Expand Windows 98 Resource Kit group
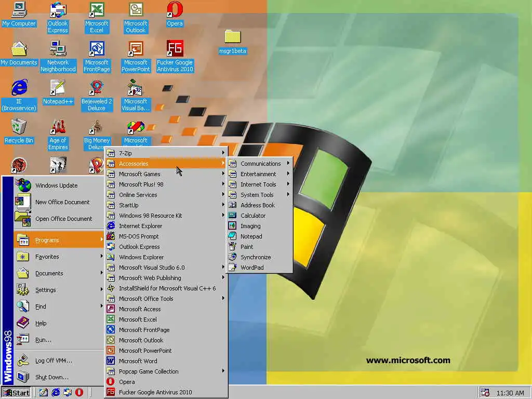The height and width of the screenshot is (399, 532). click(x=166, y=216)
